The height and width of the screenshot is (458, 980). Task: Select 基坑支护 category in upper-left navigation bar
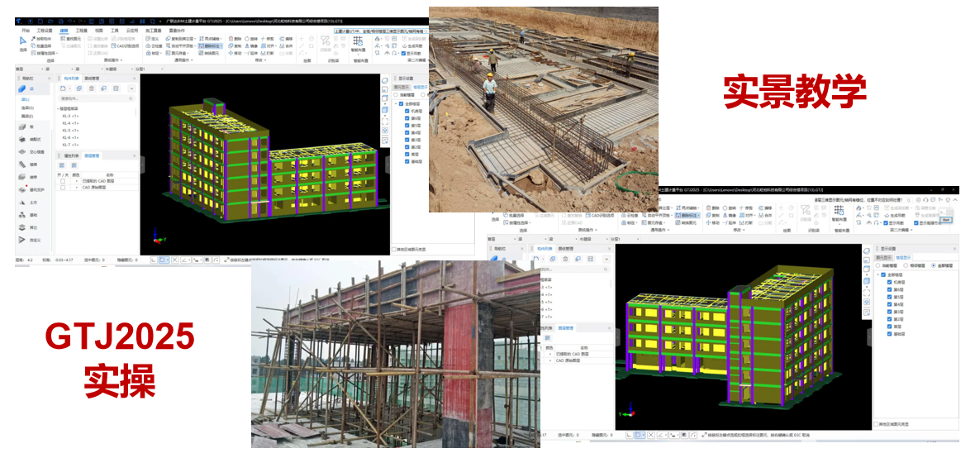(32, 189)
